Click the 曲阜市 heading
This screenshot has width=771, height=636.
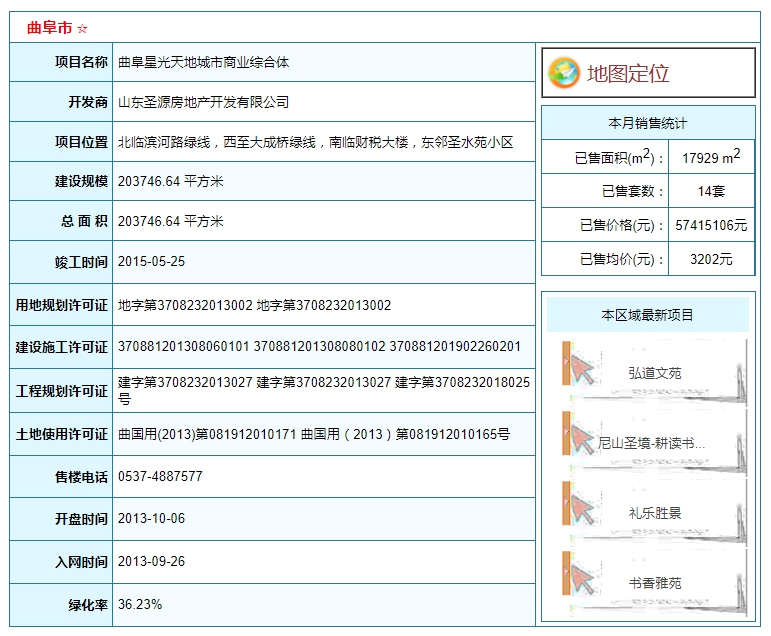(49, 28)
